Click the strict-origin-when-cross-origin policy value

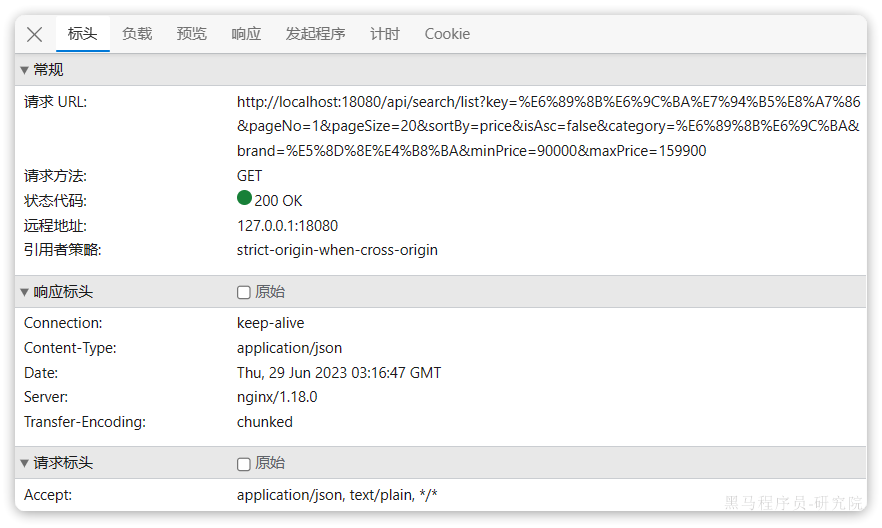[337, 250]
